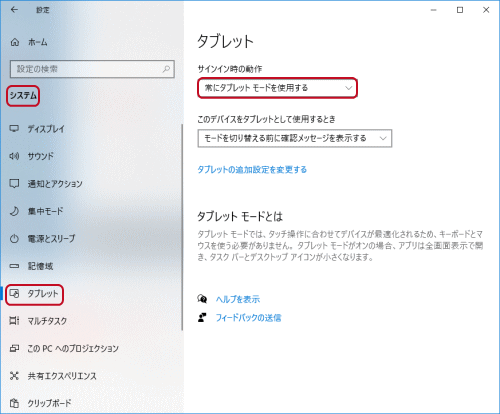
Task: Click the sidebar vertical scrollbar
Action: [182, 227]
